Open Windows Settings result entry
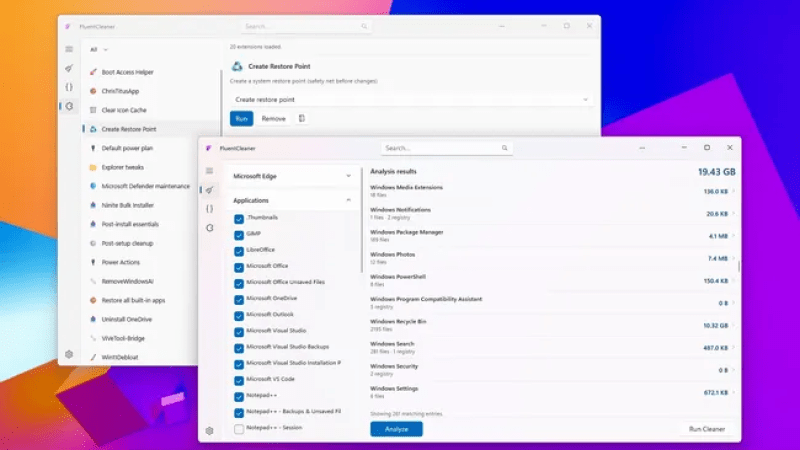Viewport: 800px width, 450px height. tap(553, 392)
